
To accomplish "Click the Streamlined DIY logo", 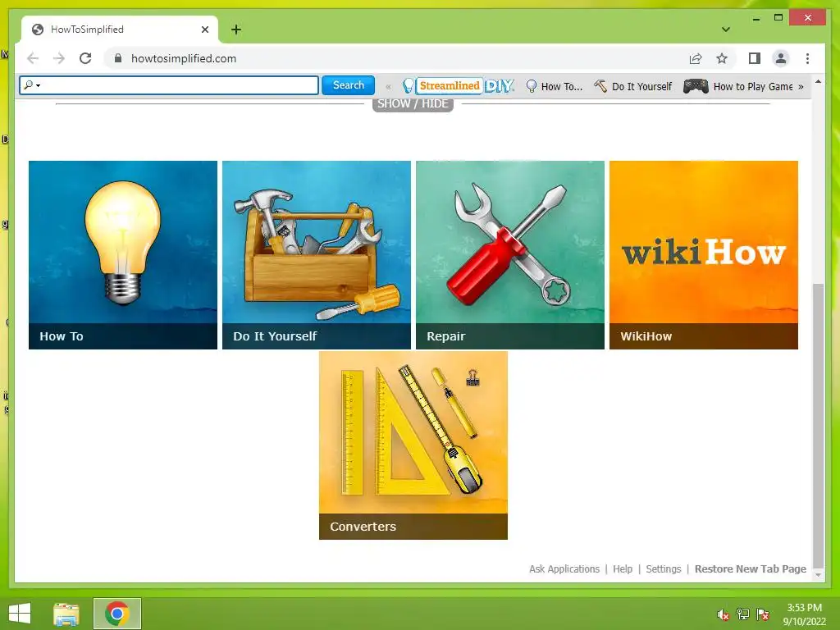I will (x=458, y=85).
